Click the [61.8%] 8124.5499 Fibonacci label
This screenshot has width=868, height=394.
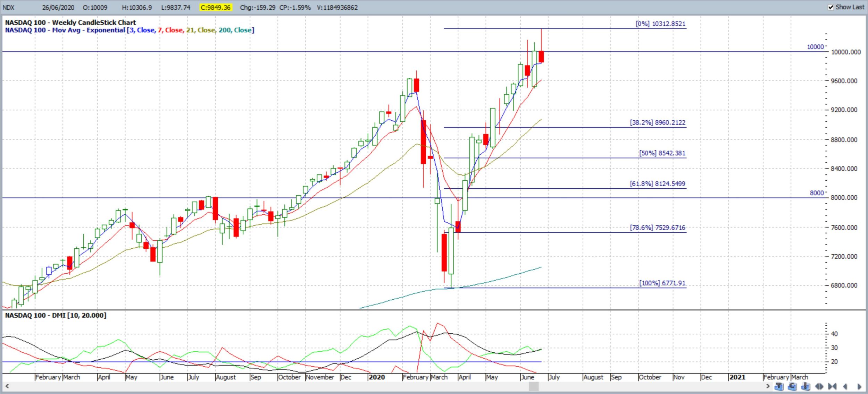tap(658, 183)
